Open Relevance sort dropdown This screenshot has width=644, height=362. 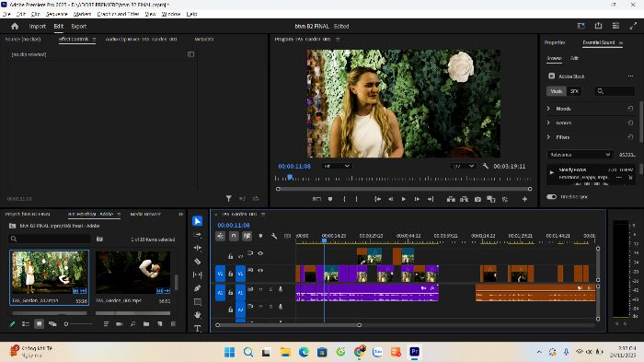click(x=580, y=154)
